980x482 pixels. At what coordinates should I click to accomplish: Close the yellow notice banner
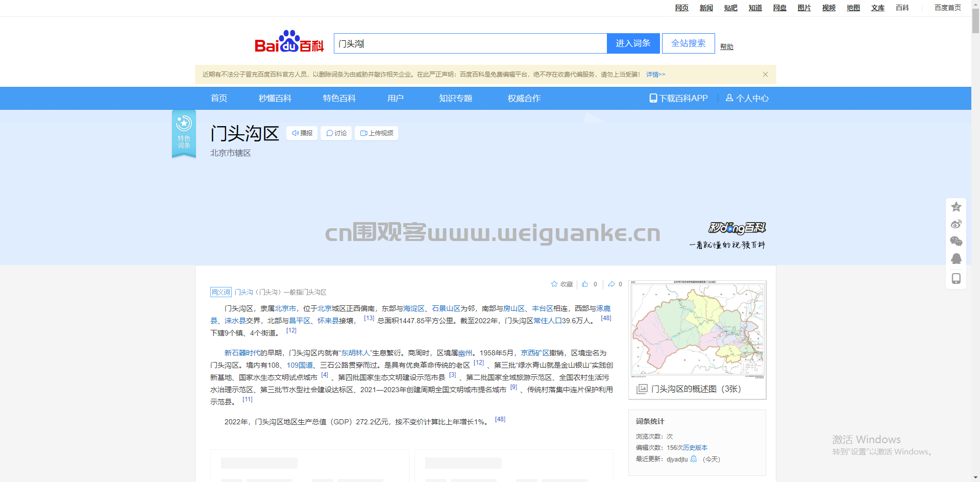point(765,74)
